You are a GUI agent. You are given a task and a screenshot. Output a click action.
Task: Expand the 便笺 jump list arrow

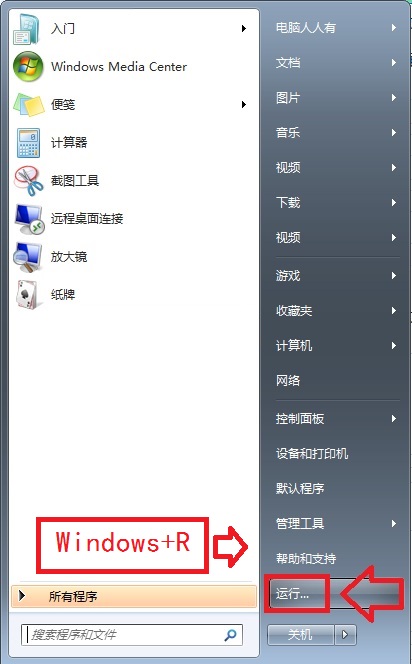[x=243, y=105]
